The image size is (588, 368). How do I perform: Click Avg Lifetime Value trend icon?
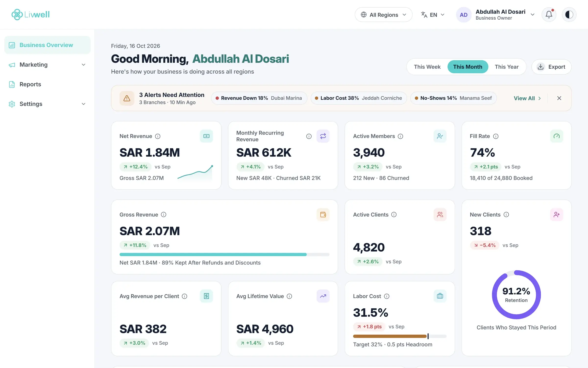click(323, 296)
